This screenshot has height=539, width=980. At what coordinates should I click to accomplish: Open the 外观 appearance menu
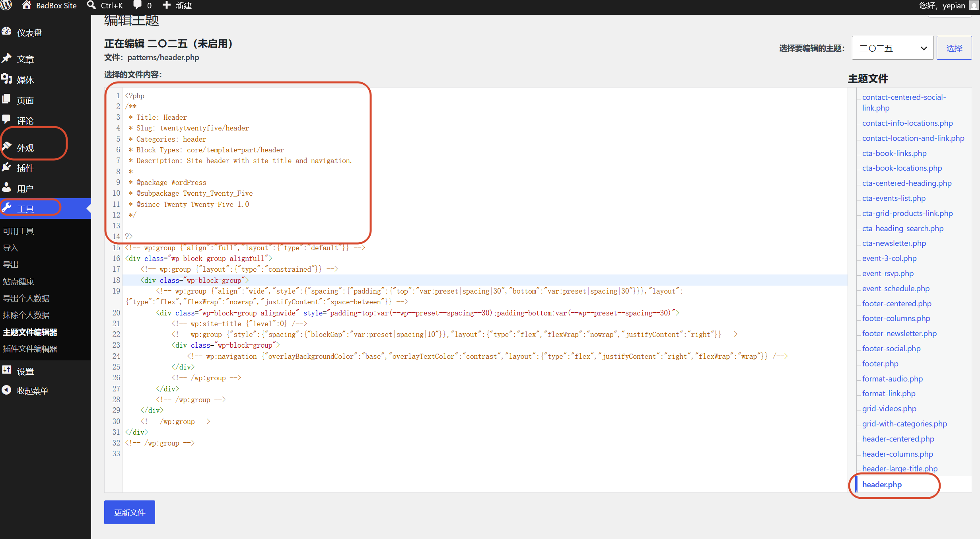(25, 148)
